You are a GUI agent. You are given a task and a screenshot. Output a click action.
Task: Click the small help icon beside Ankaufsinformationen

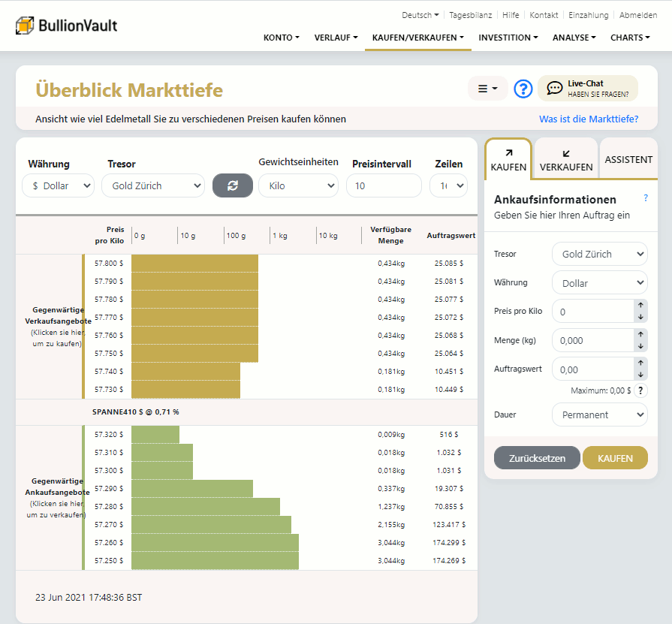645,198
